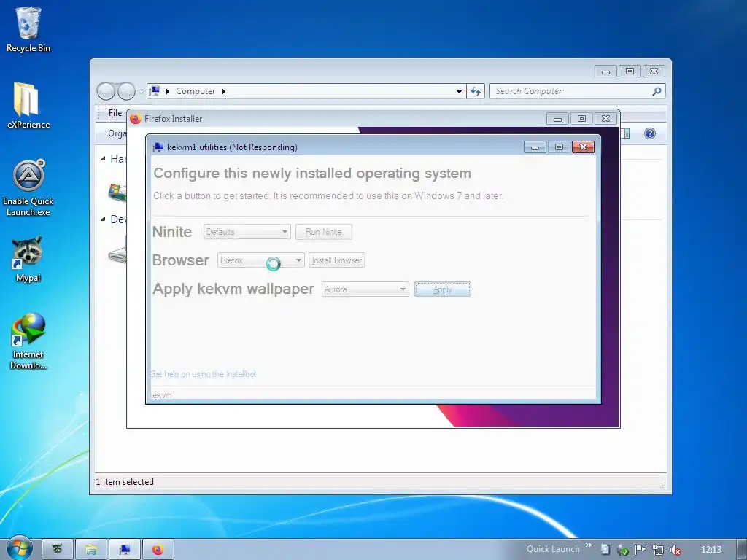This screenshot has width=747, height=560.
Task: Click the muted volume tray icon
Action: point(675,550)
